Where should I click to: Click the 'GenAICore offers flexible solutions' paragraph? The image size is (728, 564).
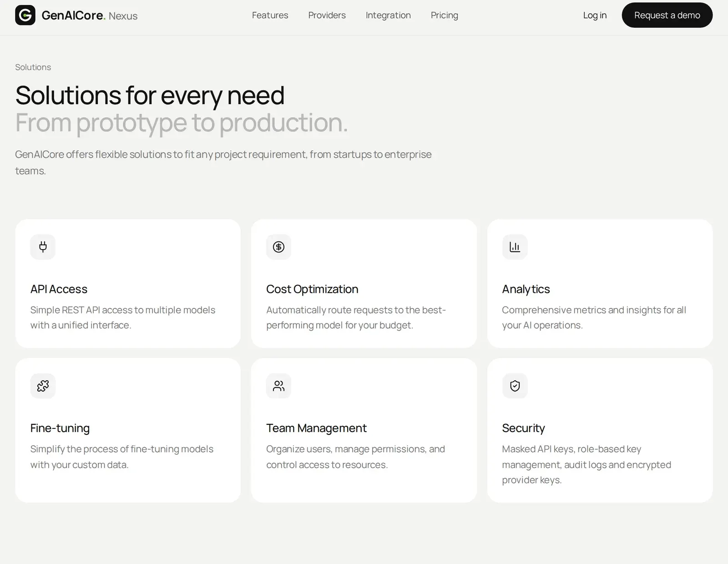coord(223,162)
